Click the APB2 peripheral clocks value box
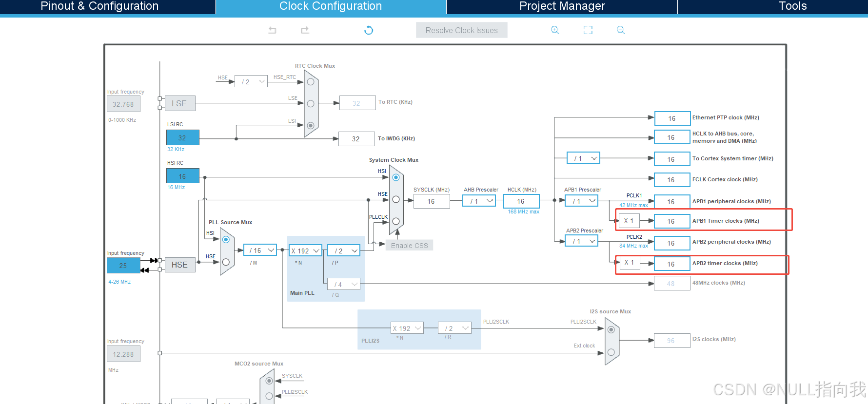 pyautogui.click(x=672, y=243)
